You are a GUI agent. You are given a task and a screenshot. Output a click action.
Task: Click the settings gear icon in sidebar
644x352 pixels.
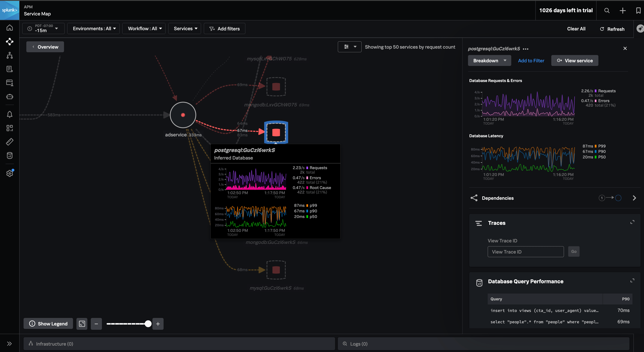click(9, 173)
